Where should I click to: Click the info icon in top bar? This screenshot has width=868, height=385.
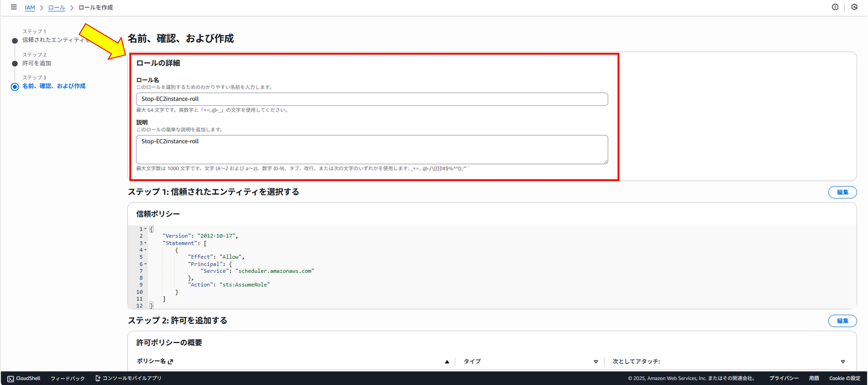point(835,7)
